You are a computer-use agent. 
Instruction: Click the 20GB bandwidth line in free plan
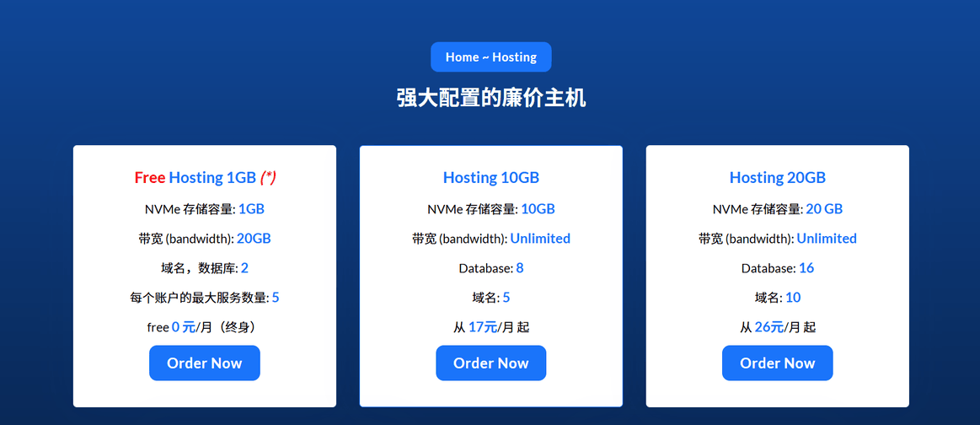(205, 239)
